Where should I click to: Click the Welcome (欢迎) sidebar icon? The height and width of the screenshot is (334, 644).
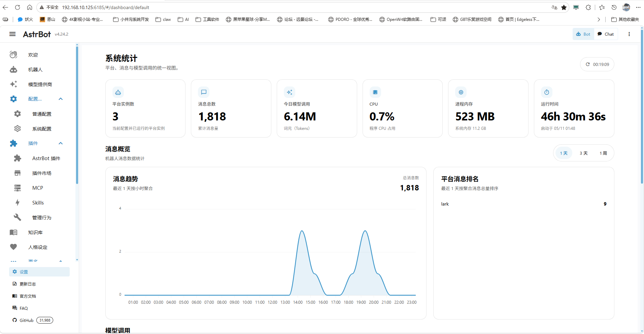click(13, 55)
